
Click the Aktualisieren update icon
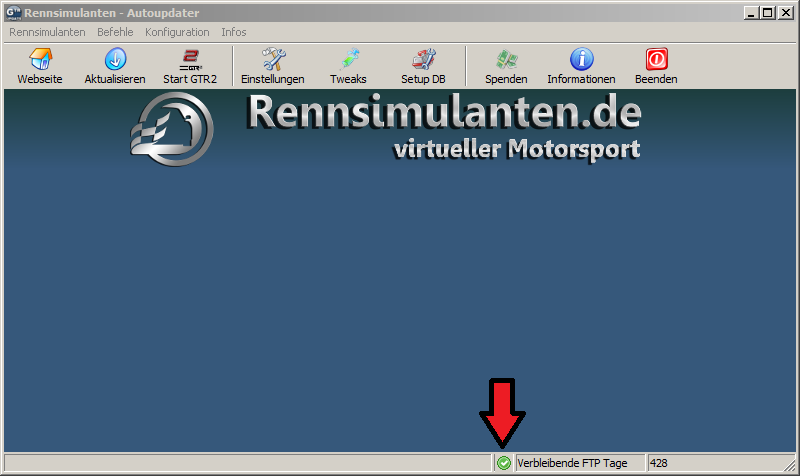(x=115, y=60)
